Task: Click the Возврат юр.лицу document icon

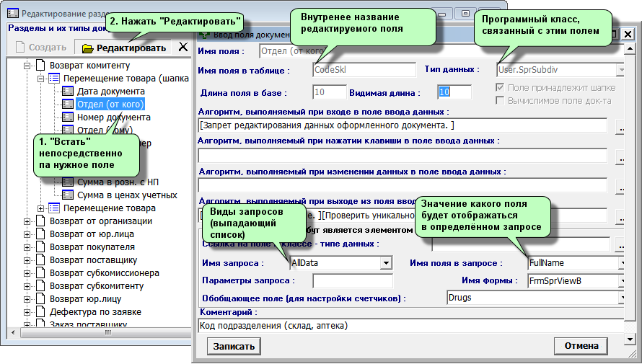Action: point(40,299)
